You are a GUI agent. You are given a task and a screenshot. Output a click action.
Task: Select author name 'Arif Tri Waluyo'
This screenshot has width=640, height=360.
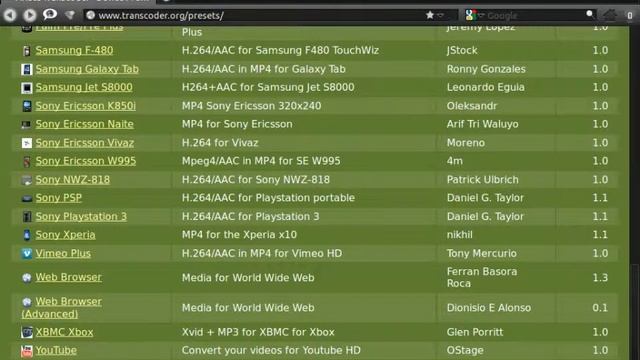coord(482,124)
